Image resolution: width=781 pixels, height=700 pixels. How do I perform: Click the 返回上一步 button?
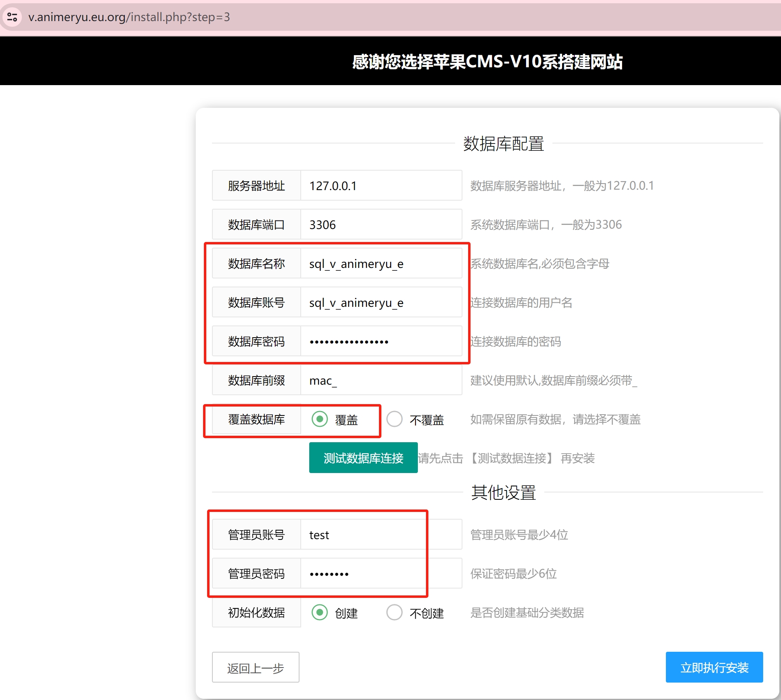click(x=255, y=667)
